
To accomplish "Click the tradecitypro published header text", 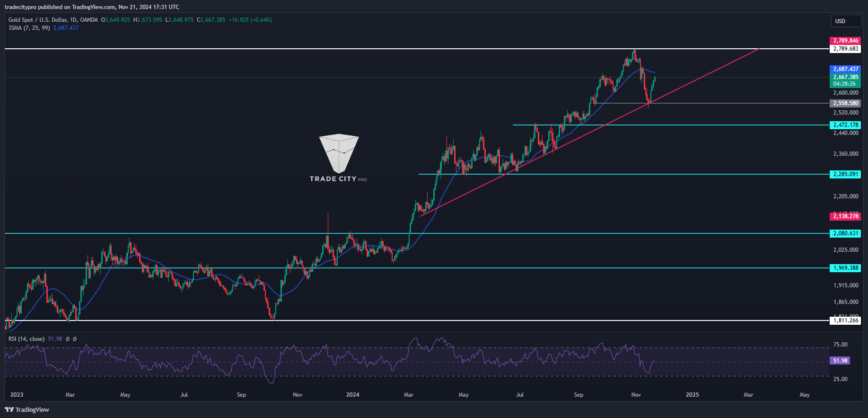I will point(92,7).
